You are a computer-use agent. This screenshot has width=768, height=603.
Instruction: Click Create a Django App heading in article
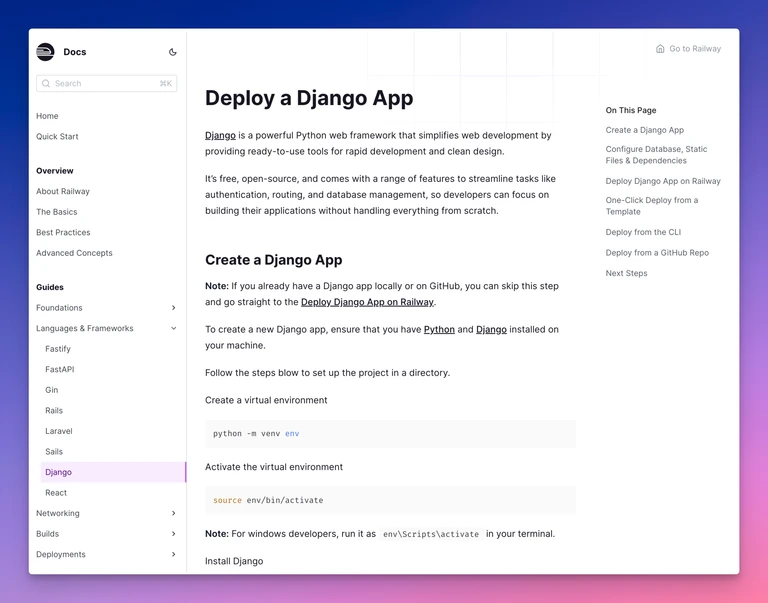tap(274, 260)
